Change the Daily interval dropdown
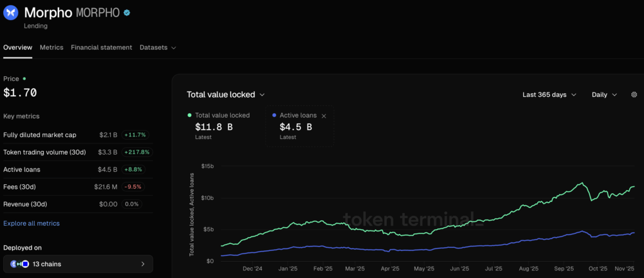Screen dimensions: 644x278 pos(604,95)
